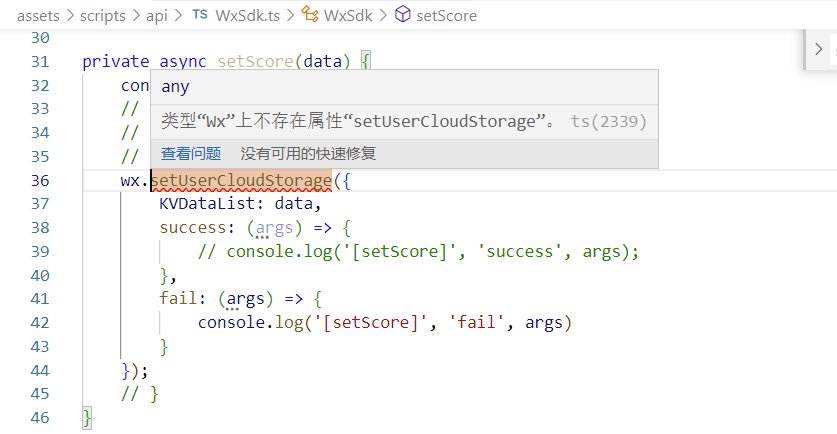The image size is (837, 434).
Task: Open the scripts breadcrumb segment
Action: [102, 15]
